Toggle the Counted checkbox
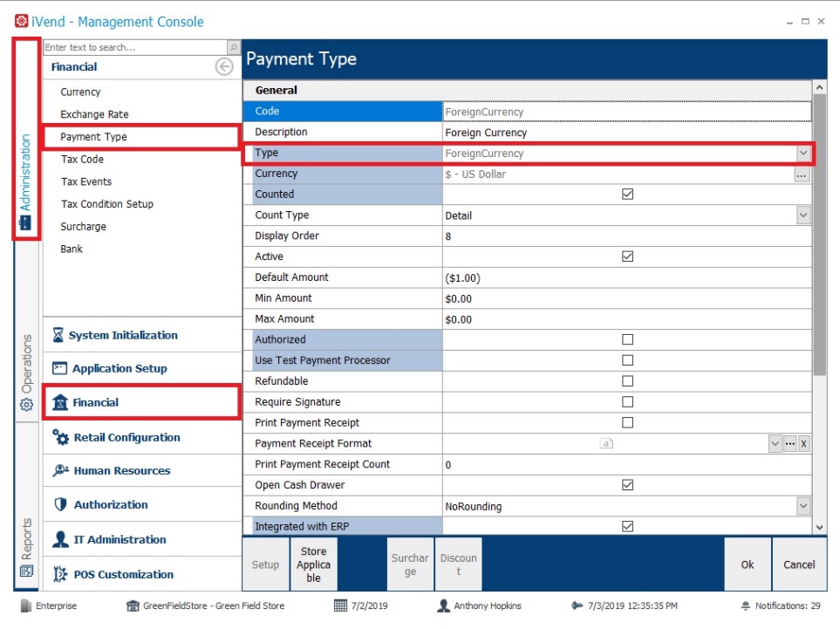Image resolution: width=840 pixels, height=629 pixels. (628, 194)
